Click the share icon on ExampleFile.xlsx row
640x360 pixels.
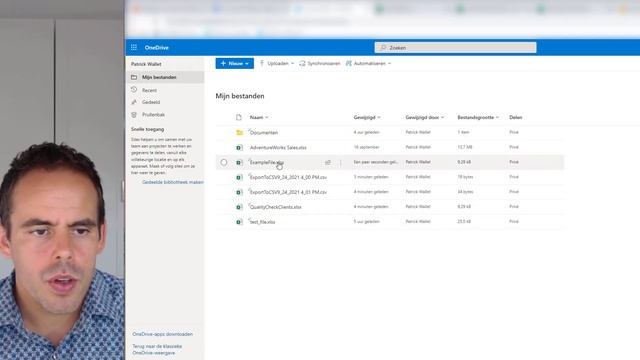click(328, 162)
